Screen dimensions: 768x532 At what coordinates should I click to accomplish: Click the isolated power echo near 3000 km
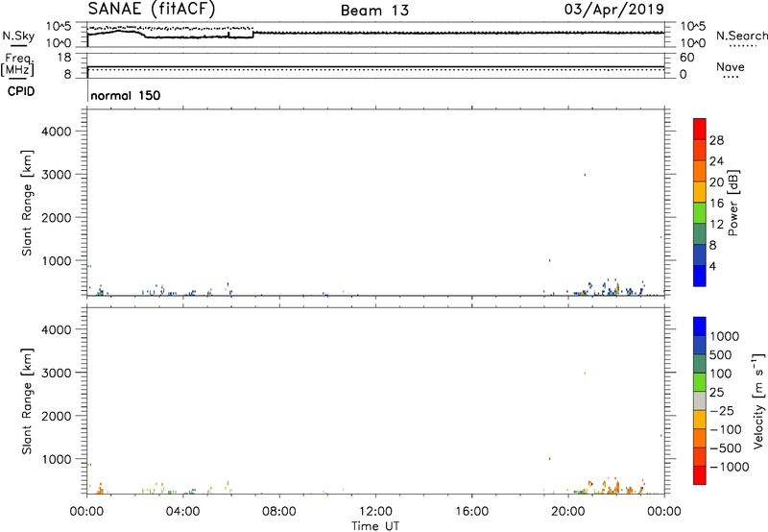(x=585, y=175)
